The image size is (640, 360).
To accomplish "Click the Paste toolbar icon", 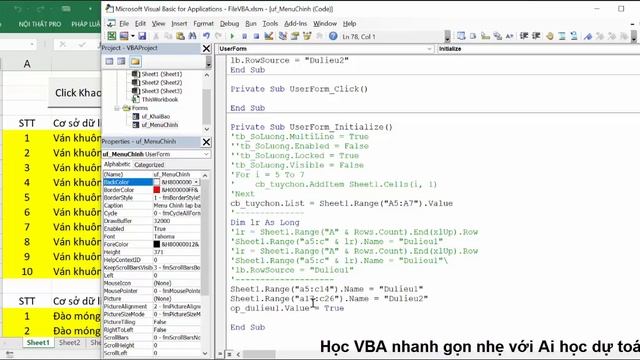I will (x=180, y=36).
